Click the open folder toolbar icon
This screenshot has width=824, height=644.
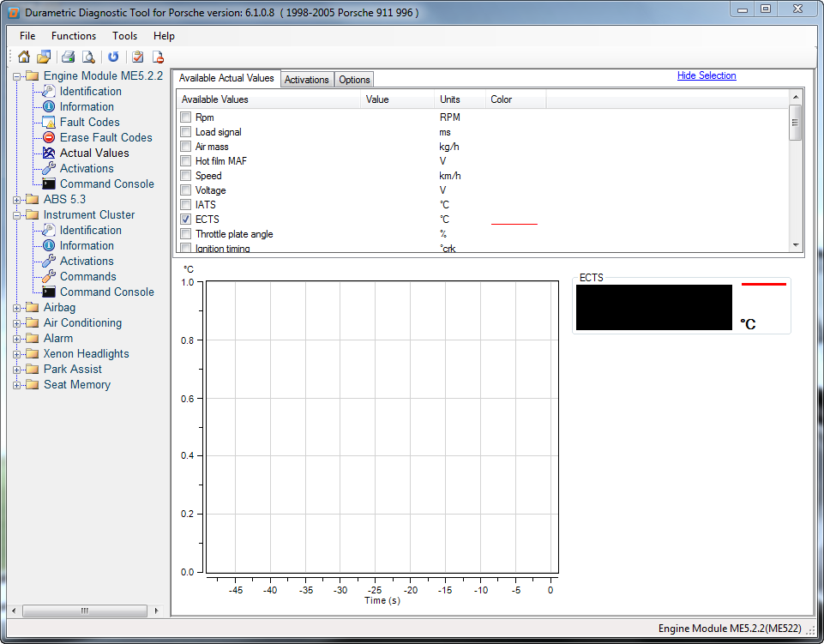[x=44, y=57]
